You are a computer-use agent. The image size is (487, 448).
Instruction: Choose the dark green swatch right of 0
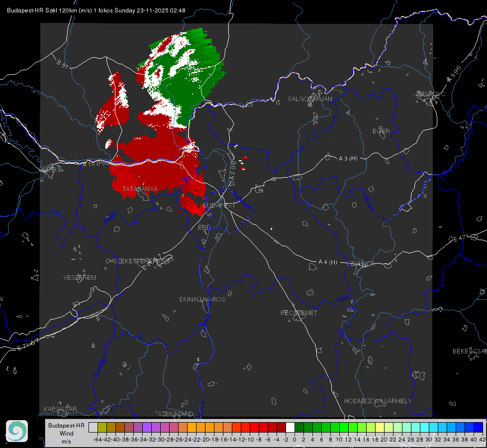[299, 427]
